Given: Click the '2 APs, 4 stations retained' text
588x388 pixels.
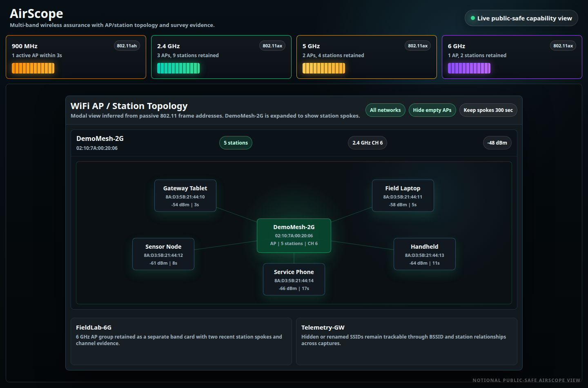Looking at the screenshot, I should 333,55.
